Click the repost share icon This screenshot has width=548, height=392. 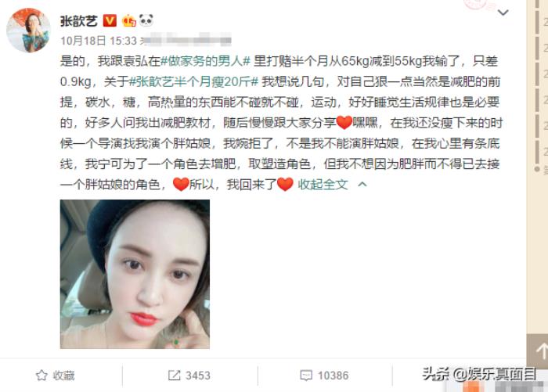[174, 376]
